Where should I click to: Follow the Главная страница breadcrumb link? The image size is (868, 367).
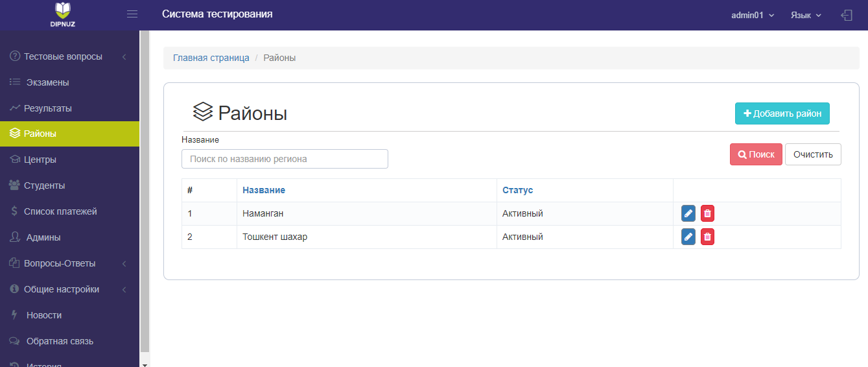pyautogui.click(x=211, y=58)
